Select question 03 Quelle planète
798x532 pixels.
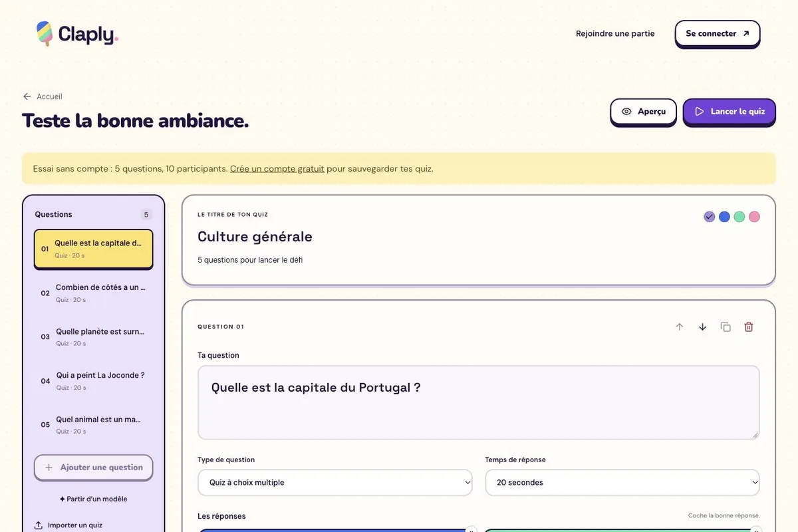point(94,336)
